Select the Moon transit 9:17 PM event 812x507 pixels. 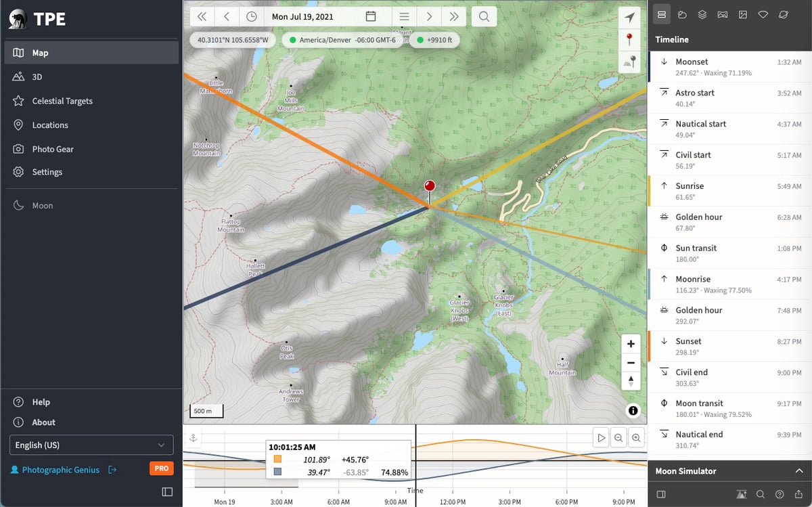pyautogui.click(x=730, y=408)
